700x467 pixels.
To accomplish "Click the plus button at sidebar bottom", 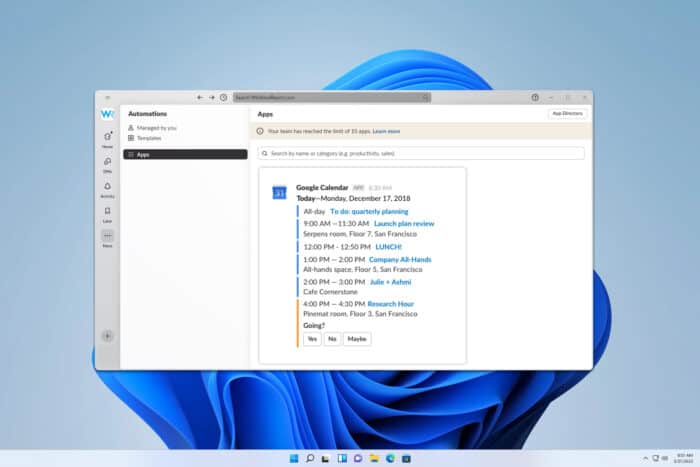I will [x=107, y=336].
